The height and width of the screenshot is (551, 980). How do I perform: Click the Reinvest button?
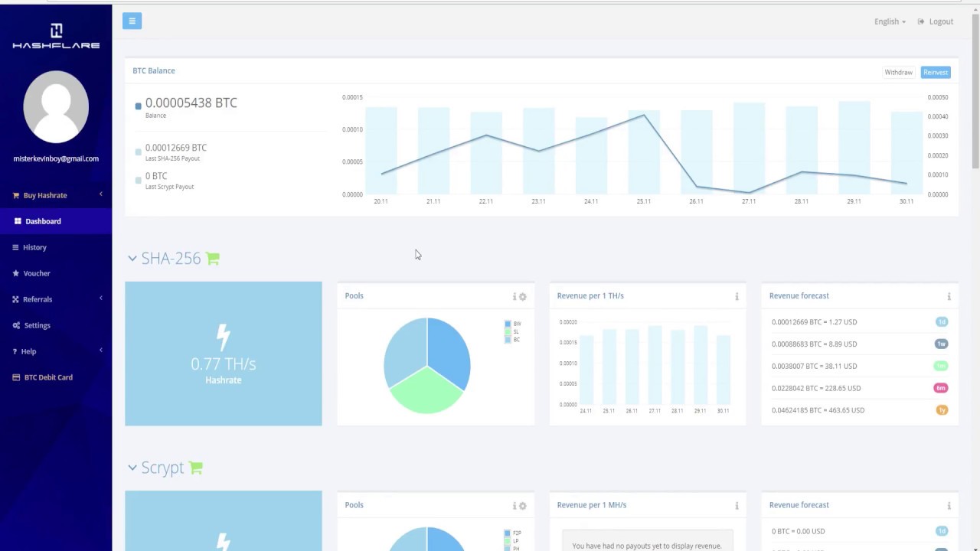(936, 72)
